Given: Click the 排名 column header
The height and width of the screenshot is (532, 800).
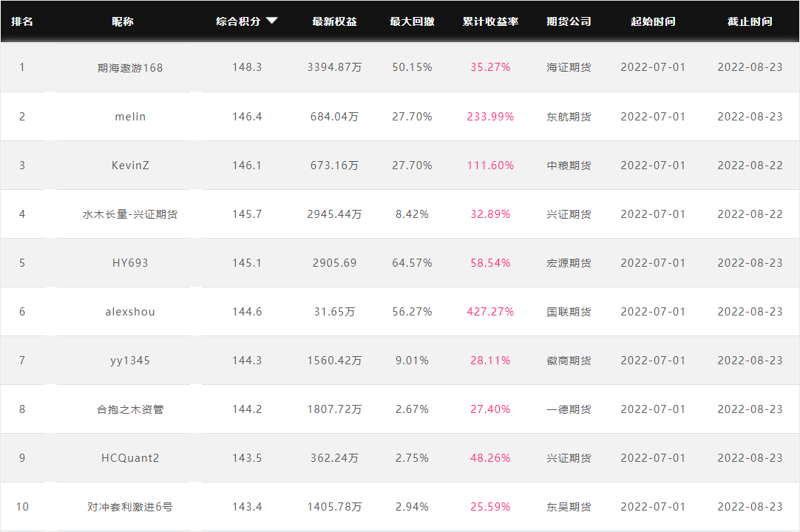Looking at the screenshot, I should click(x=22, y=21).
